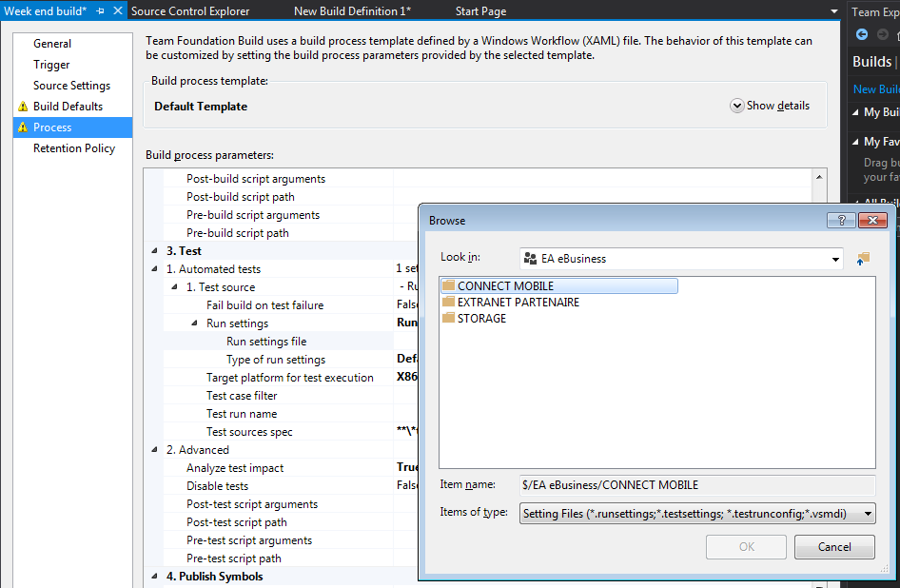Close the Week end build tab
Screen dimensions: 900x588
click(118, 10)
